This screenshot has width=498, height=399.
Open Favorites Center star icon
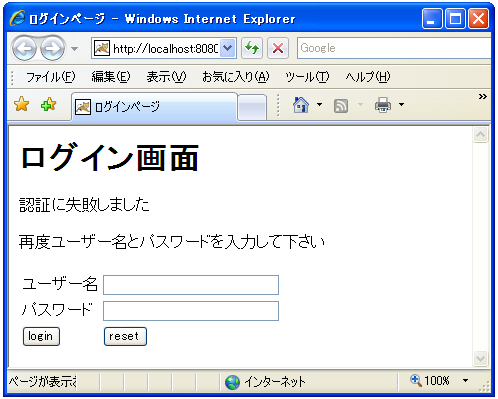click(x=22, y=104)
